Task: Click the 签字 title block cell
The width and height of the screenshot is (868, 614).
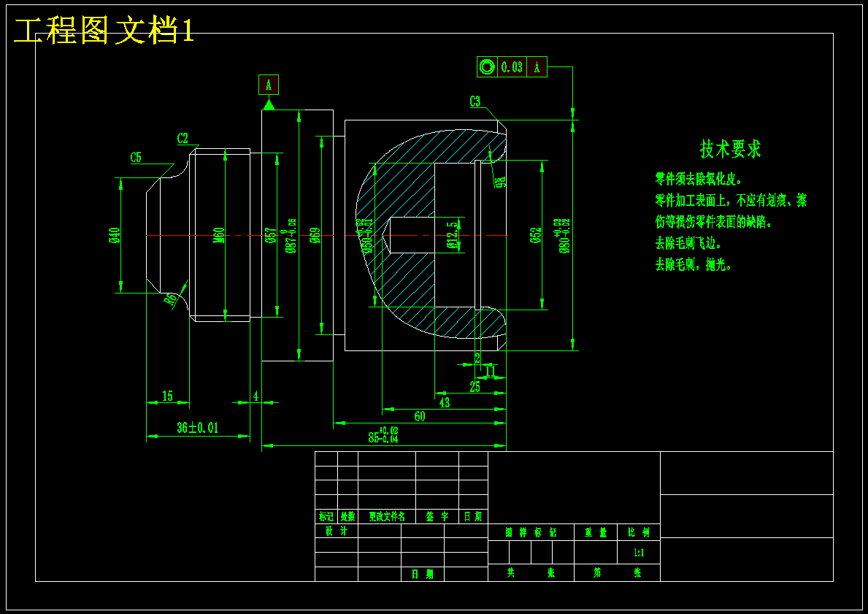Action: click(x=437, y=517)
